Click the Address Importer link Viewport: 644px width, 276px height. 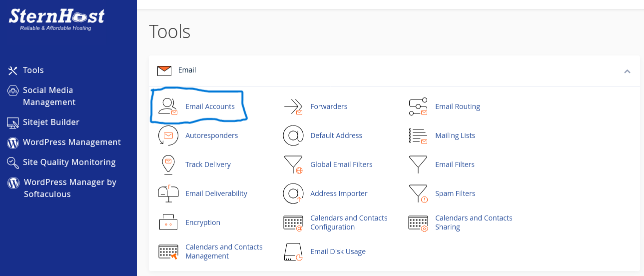pos(338,193)
